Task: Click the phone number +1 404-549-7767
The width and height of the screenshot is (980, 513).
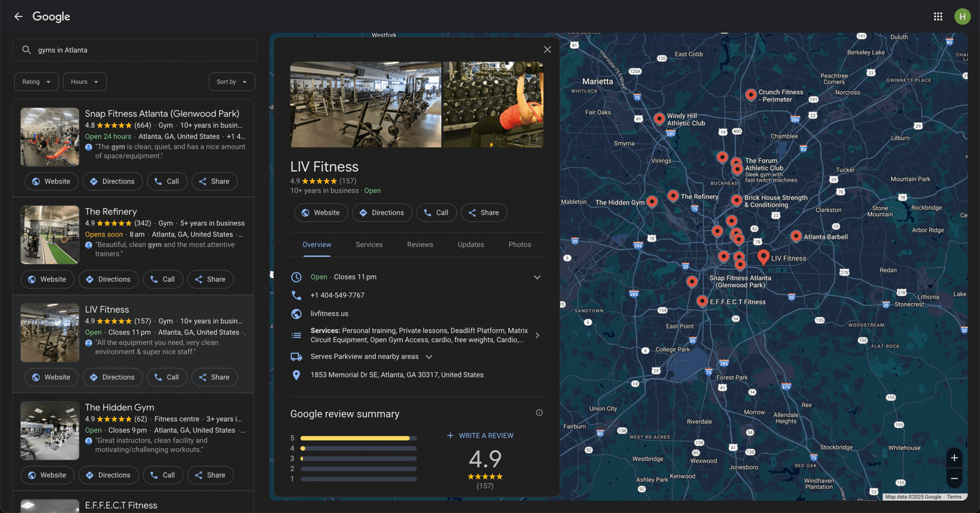Action: [x=337, y=295]
